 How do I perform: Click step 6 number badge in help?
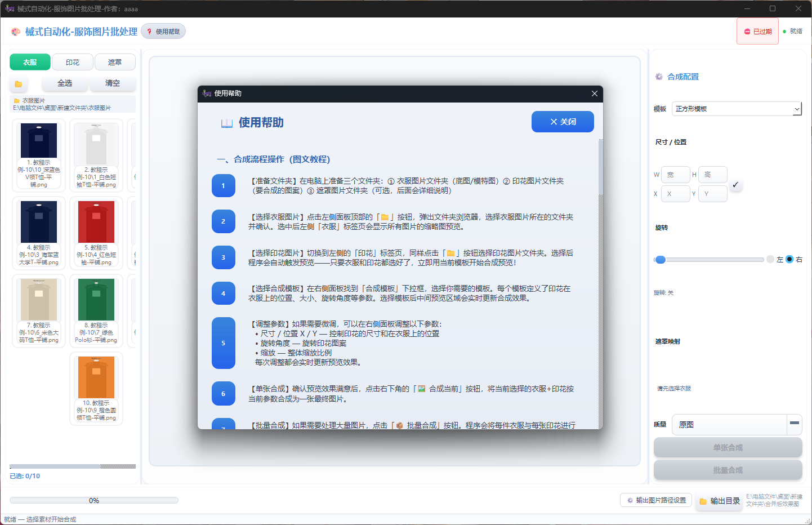click(x=224, y=394)
